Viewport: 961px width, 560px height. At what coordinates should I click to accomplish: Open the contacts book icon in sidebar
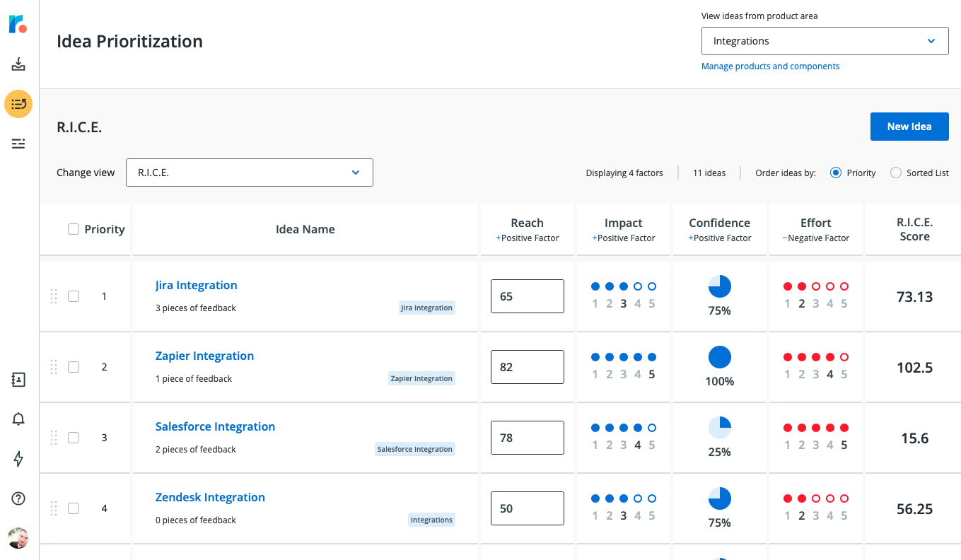click(18, 380)
